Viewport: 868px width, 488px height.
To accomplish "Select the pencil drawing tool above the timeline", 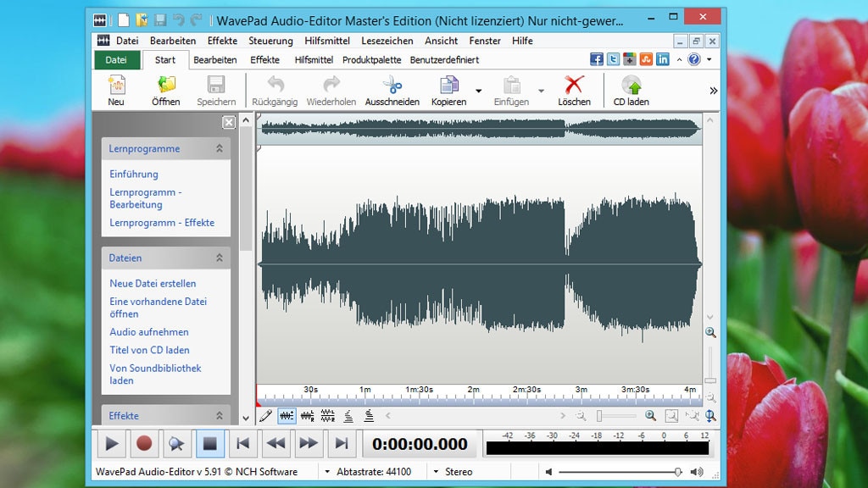I will 264,415.
